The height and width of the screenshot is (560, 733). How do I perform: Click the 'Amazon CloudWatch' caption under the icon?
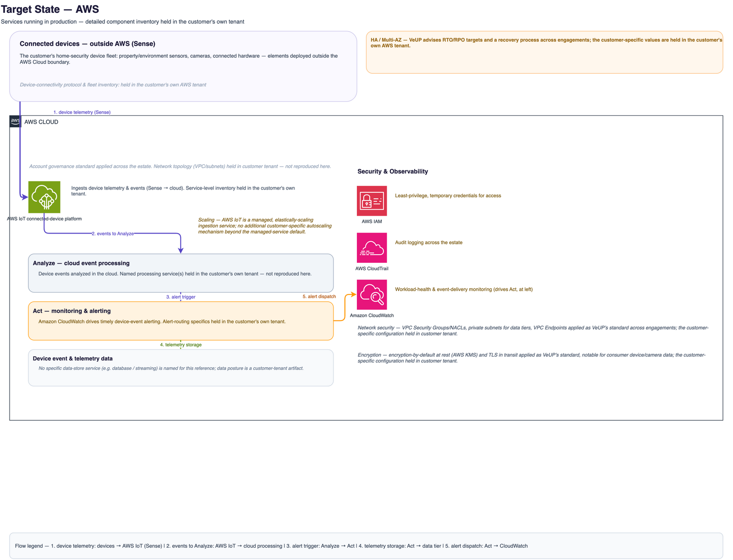pyautogui.click(x=372, y=315)
